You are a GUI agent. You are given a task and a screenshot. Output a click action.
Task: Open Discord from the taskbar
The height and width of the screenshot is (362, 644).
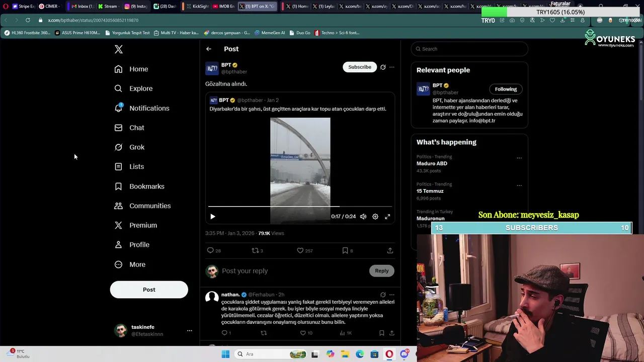(x=404, y=354)
